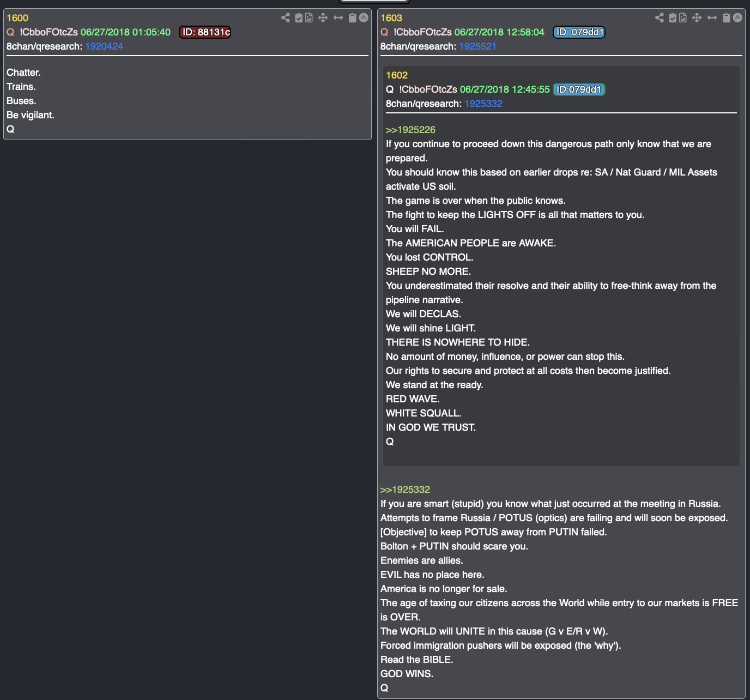The image size is (750, 700).
Task: Click the text line "Chatter."
Action: click(23, 73)
